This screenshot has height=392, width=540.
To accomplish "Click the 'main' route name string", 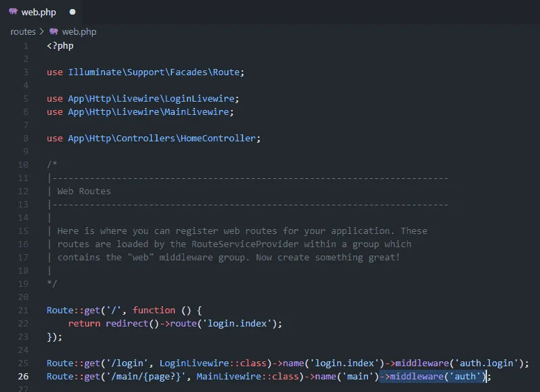I will pyautogui.click(x=357, y=377).
